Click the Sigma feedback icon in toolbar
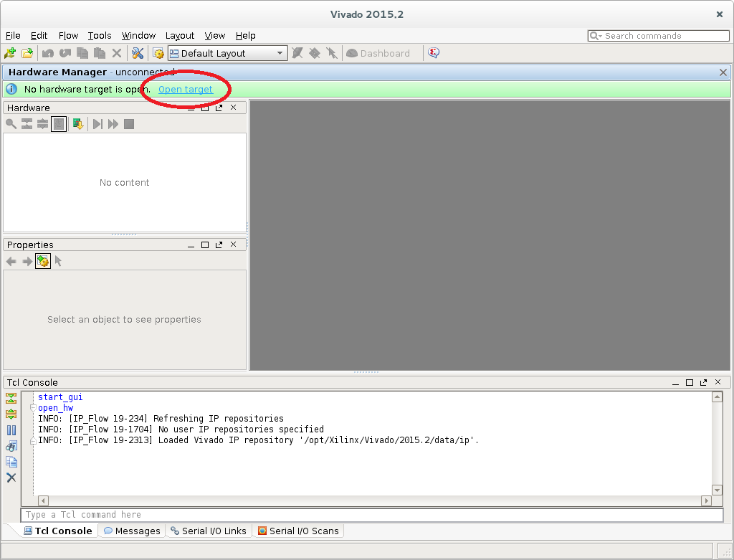The width and height of the screenshot is (734, 560). (x=434, y=53)
